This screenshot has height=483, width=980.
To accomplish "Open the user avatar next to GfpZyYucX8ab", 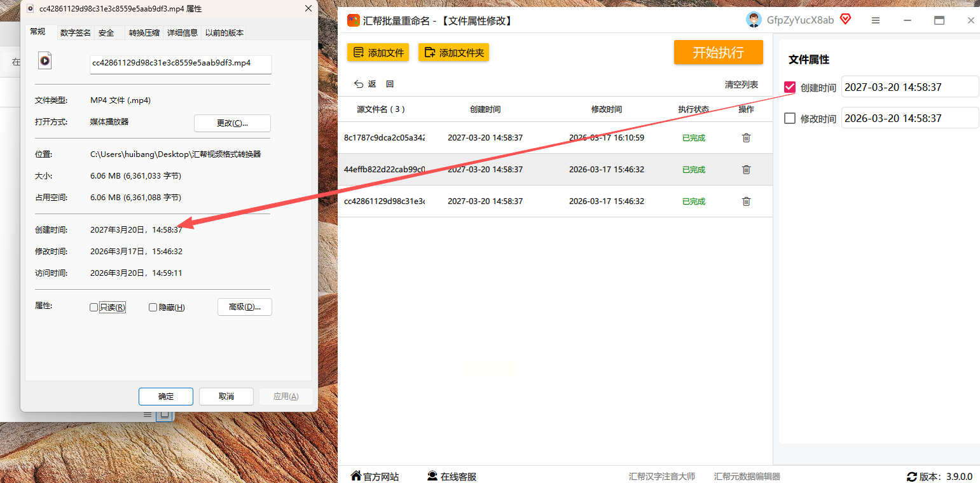I will (754, 20).
